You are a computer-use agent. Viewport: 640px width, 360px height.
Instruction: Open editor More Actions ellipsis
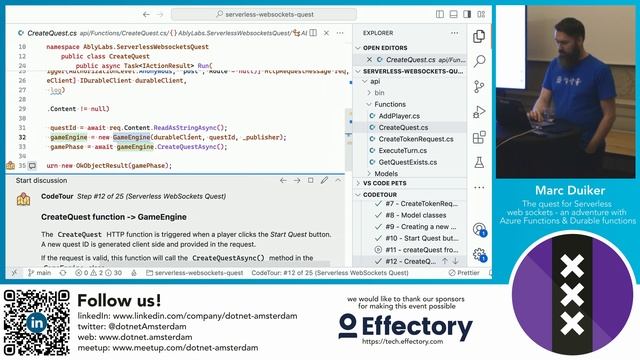click(x=340, y=33)
